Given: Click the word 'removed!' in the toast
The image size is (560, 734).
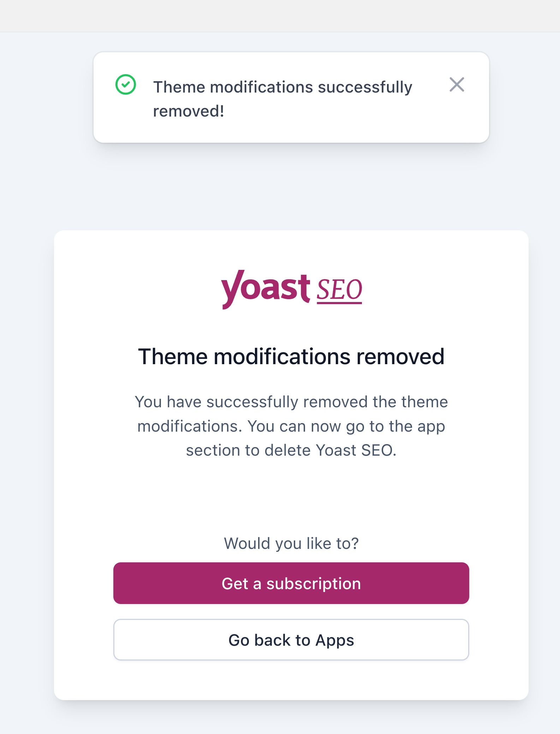Looking at the screenshot, I should pos(189,111).
